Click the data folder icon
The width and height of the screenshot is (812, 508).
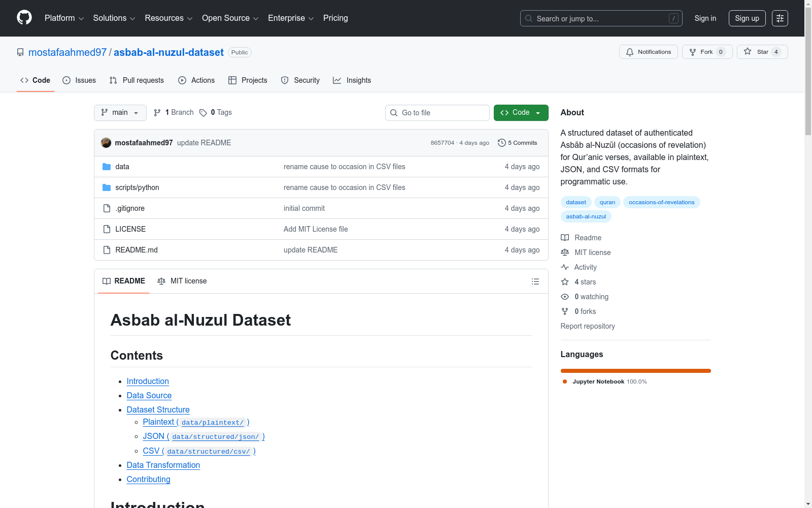[x=107, y=167]
